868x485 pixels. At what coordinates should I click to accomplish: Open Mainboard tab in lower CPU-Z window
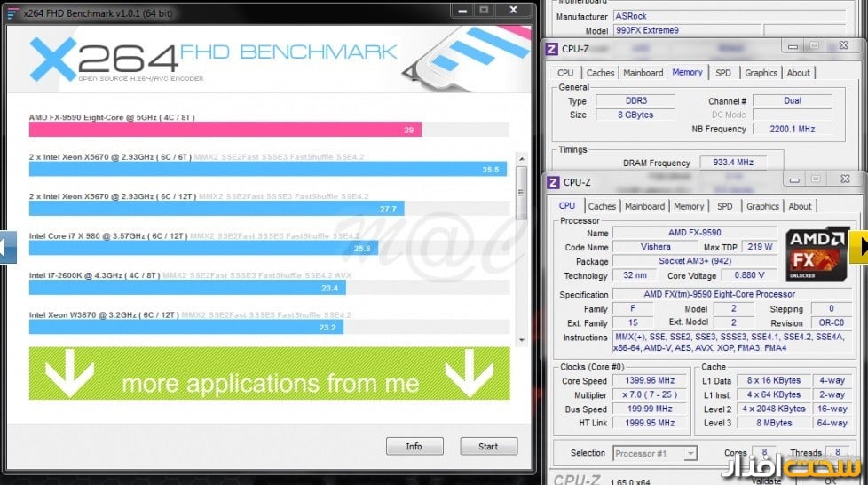tap(644, 206)
